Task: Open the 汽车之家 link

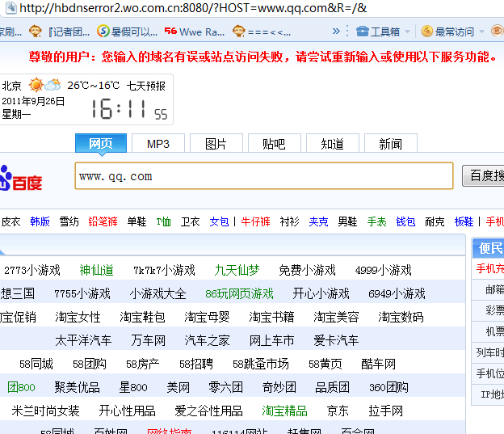Action: [x=207, y=340]
